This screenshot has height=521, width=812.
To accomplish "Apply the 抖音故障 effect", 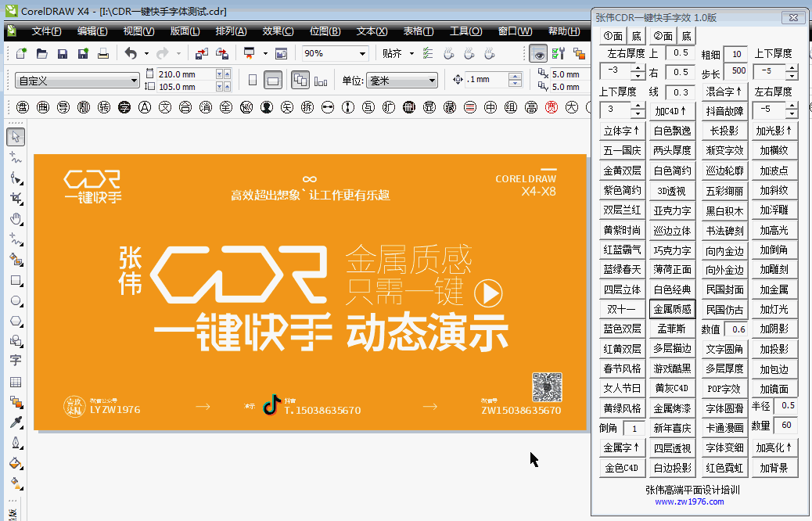I will pos(725,111).
